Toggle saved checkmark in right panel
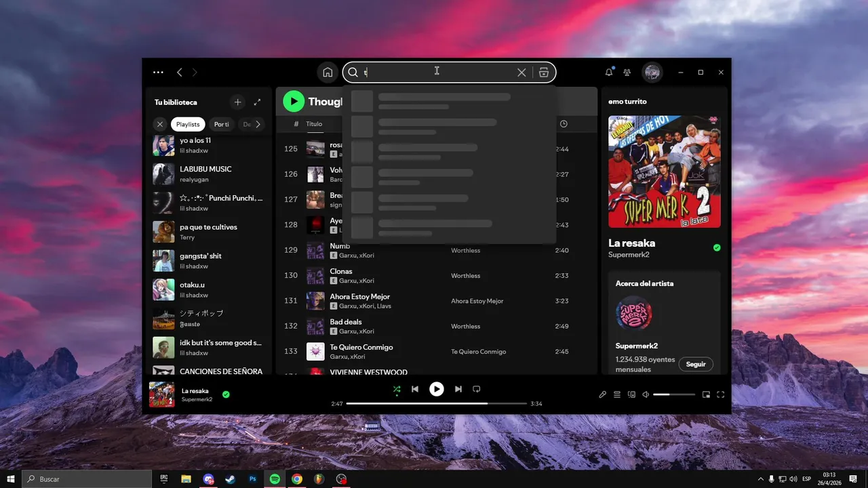This screenshot has width=868, height=488. pyautogui.click(x=717, y=248)
